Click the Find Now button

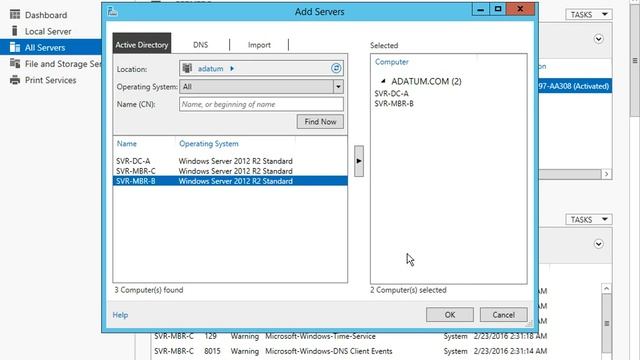pos(320,122)
